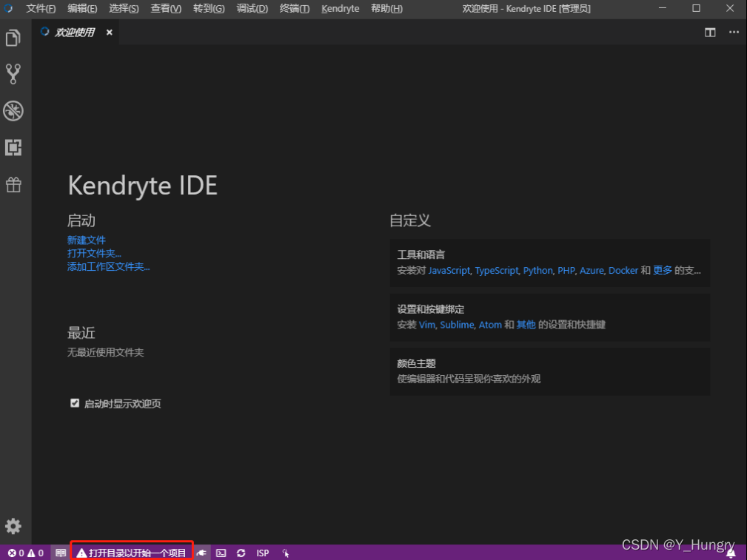Click the Kendryte logo icon in title bar
Viewport: 747px width, 560px height.
(8, 8)
